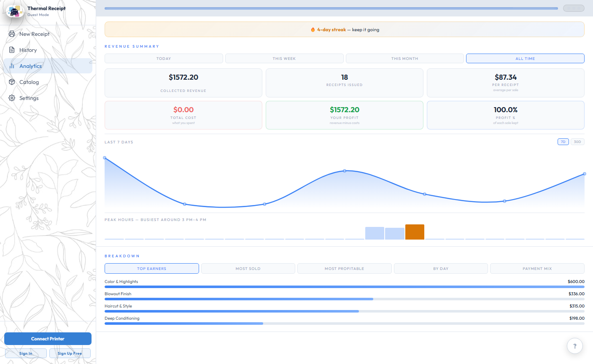
Task: Click Sign Up Free button
Action: click(70, 353)
